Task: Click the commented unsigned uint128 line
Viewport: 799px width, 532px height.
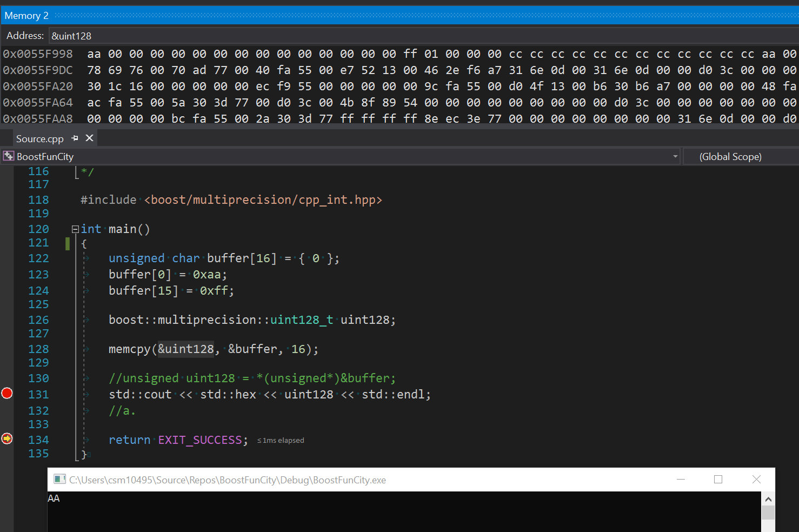Action: tap(252, 378)
